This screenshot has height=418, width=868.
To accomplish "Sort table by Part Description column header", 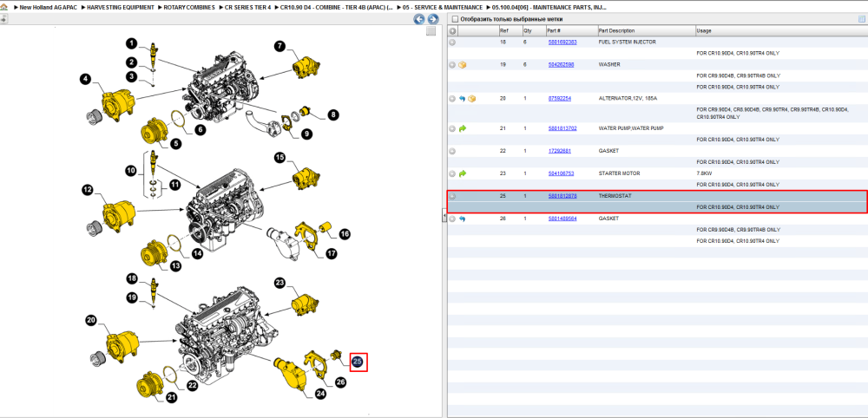I will pos(616,31).
